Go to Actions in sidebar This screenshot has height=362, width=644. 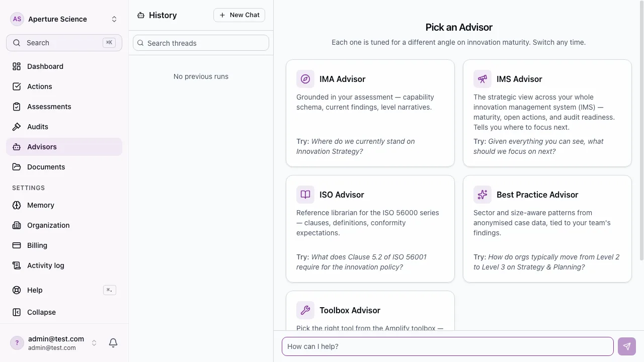(x=64, y=86)
